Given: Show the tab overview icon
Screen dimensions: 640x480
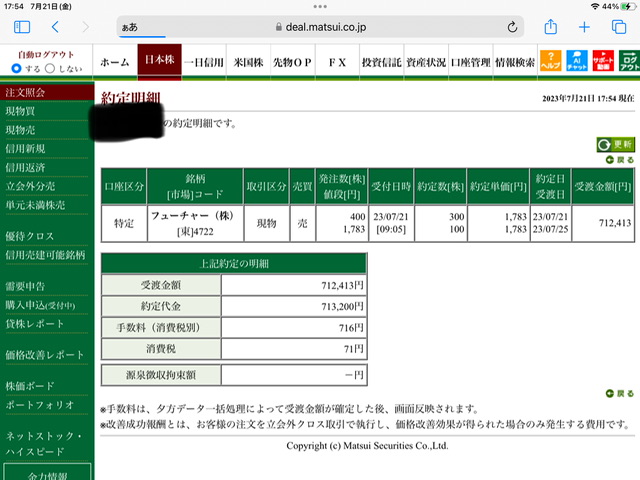Looking at the screenshot, I should click(619, 27).
